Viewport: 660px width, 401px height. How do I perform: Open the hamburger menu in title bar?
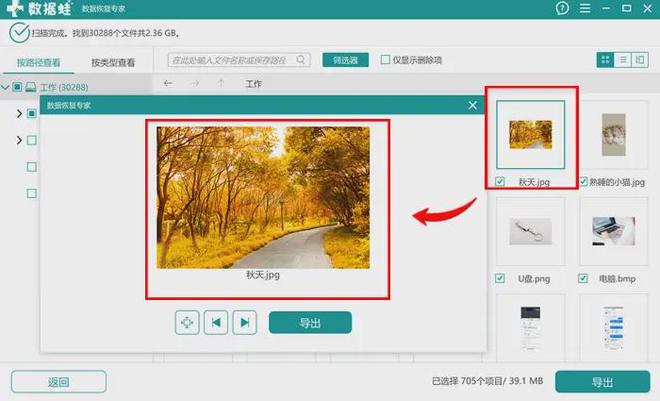(585, 8)
